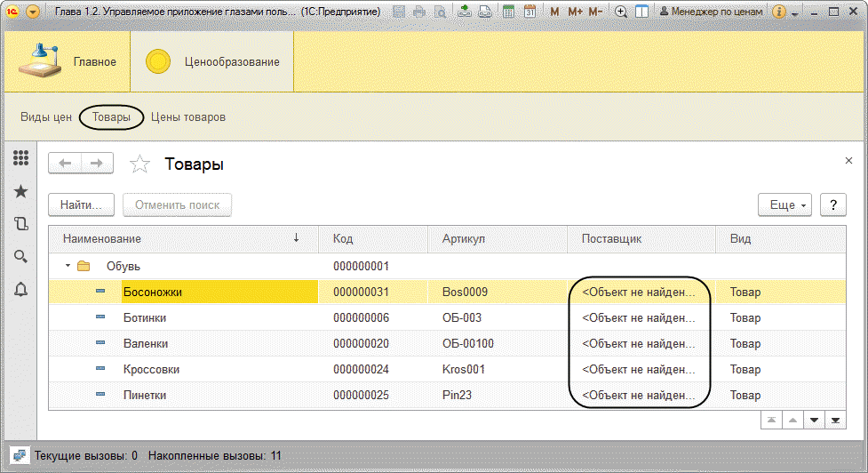Select the Кроссовки row

pos(447,370)
